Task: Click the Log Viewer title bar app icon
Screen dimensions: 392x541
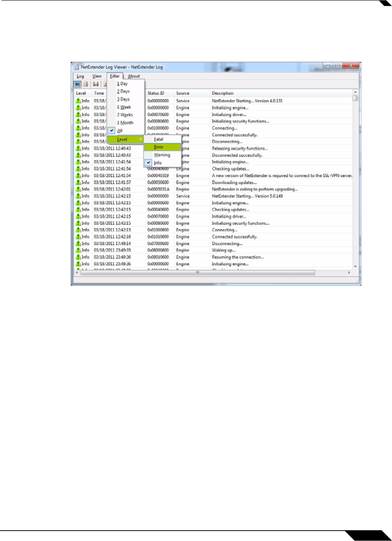Action: click(76, 67)
